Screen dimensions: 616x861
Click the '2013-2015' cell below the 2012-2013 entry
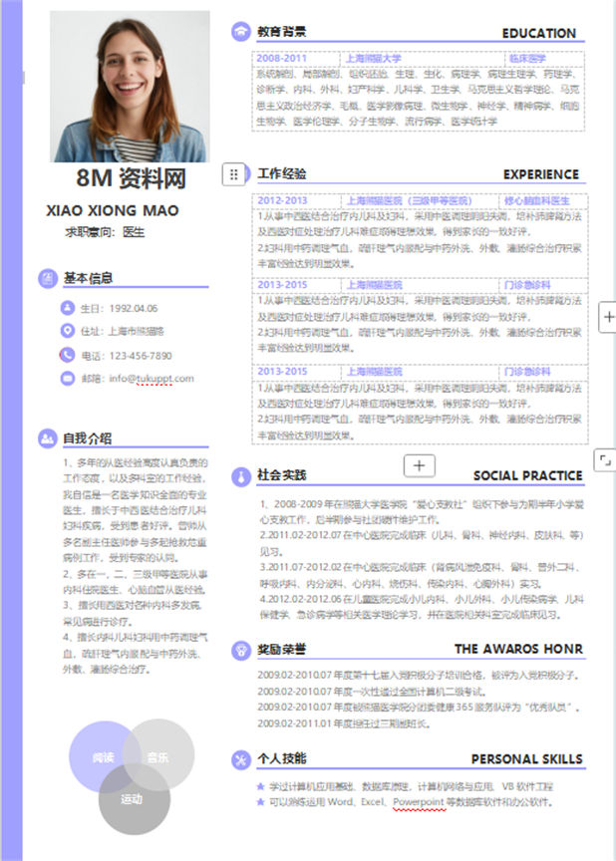[x=296, y=284]
